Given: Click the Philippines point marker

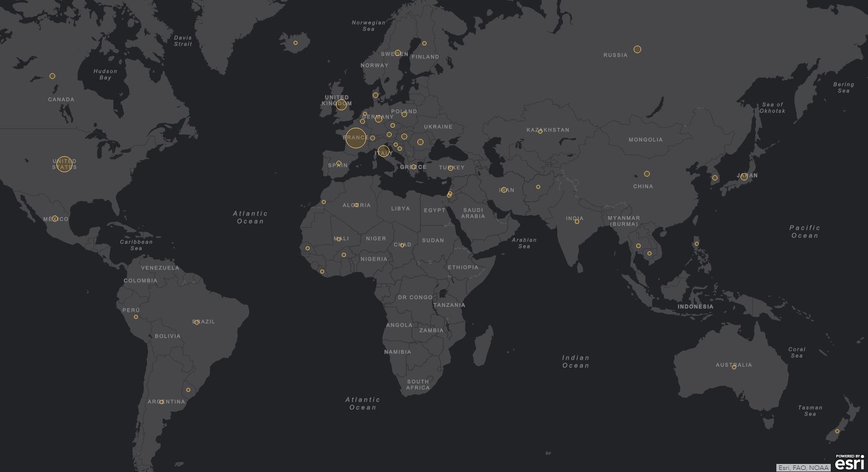Looking at the screenshot, I should [697, 244].
